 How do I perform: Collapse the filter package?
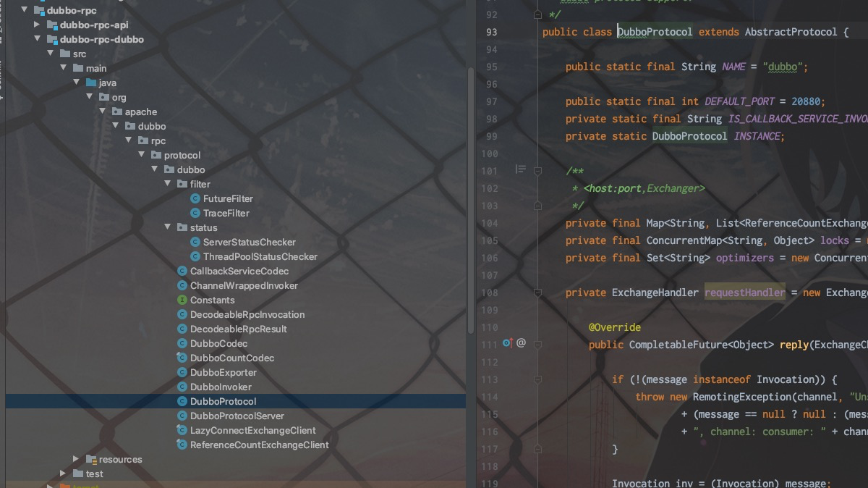[x=168, y=184]
